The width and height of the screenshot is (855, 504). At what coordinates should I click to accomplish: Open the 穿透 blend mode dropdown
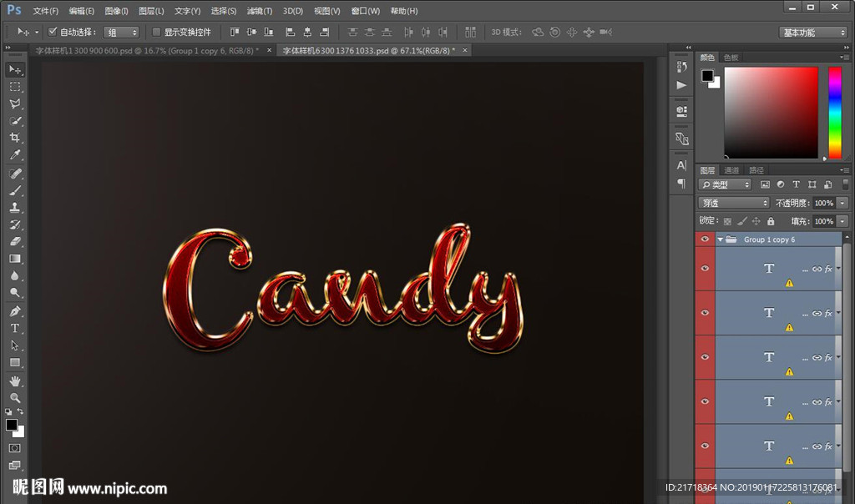pyautogui.click(x=734, y=203)
